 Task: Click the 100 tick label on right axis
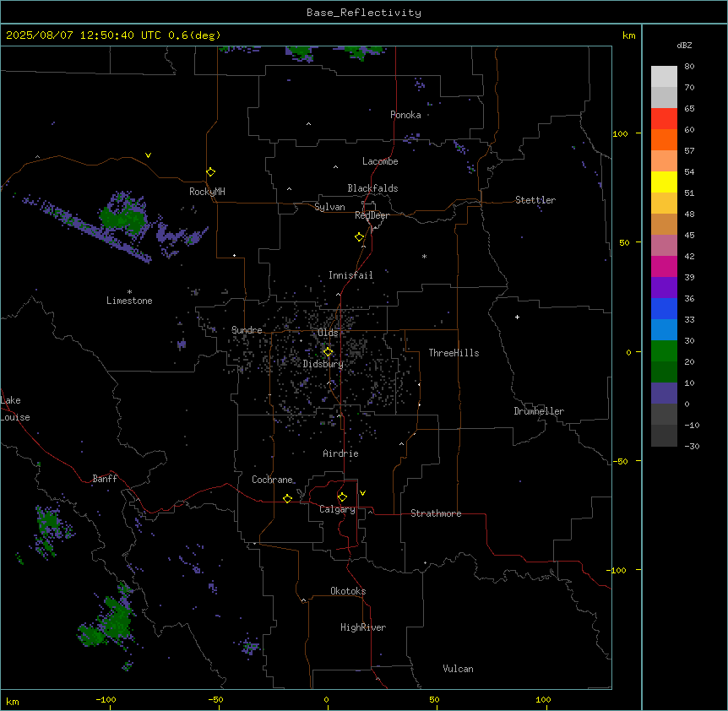(620, 133)
